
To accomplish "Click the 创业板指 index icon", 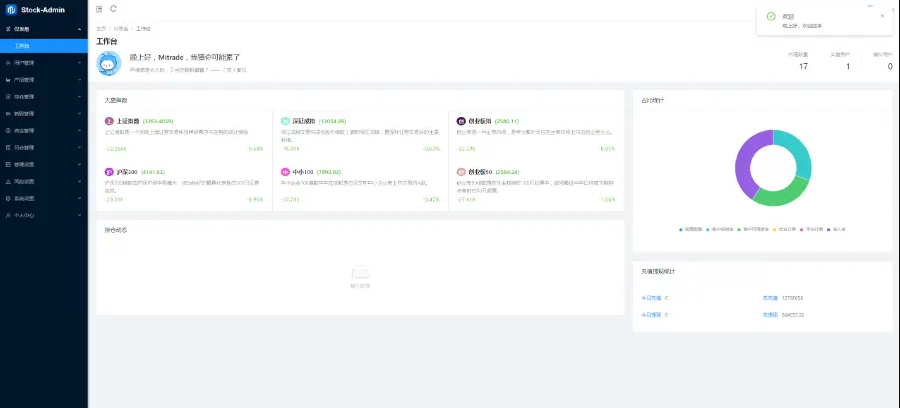I will tap(461, 121).
